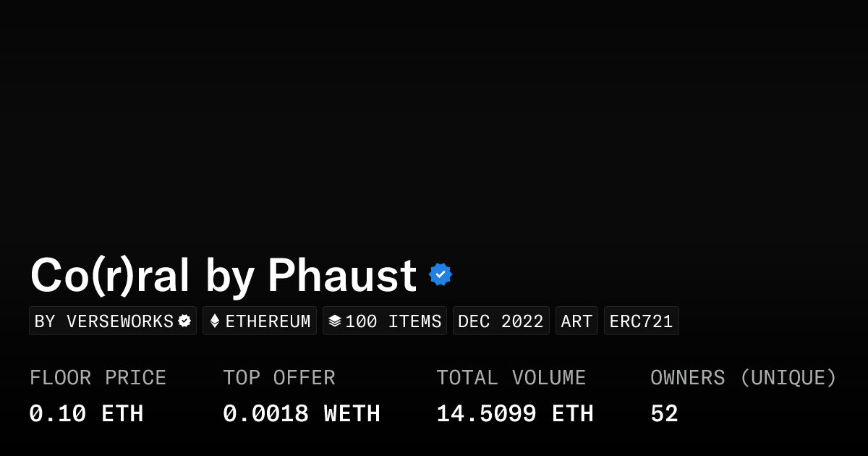Click the Ethereum diamond logo icon
Viewport: 868px width, 456px height.
215,321
